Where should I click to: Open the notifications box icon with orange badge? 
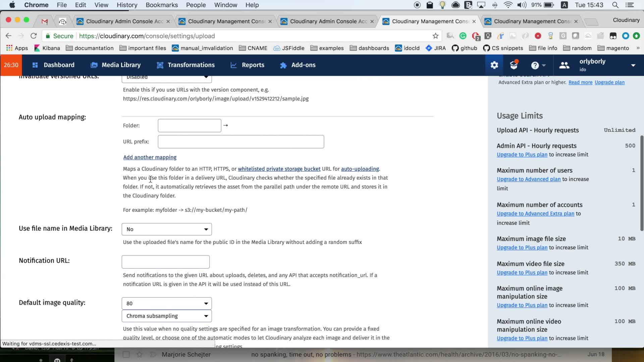514,64
